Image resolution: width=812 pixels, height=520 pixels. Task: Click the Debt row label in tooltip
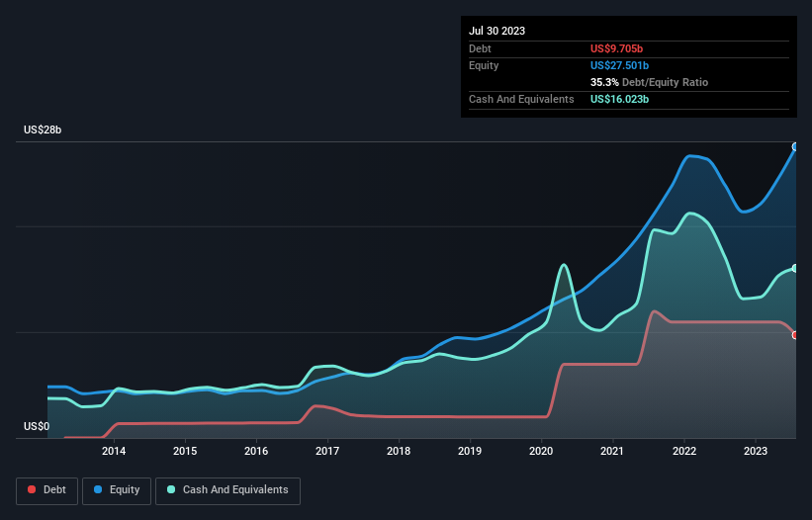tap(480, 48)
